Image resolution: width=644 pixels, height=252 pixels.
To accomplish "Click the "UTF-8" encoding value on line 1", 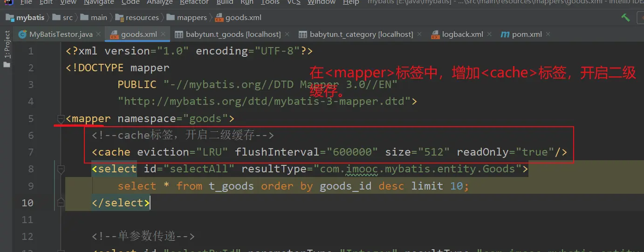I will (277, 51).
